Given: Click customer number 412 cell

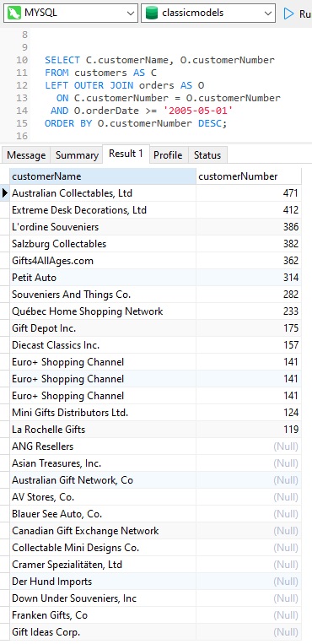Looking at the screenshot, I should 249,210.
